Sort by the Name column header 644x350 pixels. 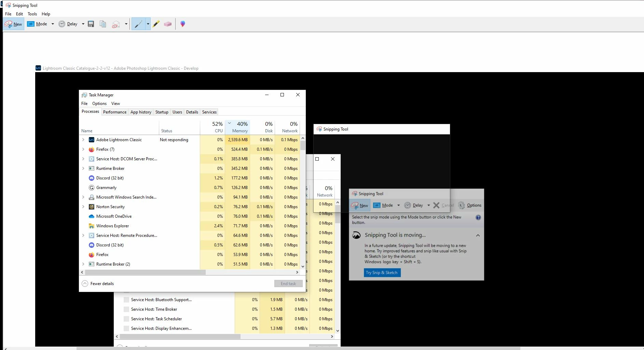click(119, 127)
